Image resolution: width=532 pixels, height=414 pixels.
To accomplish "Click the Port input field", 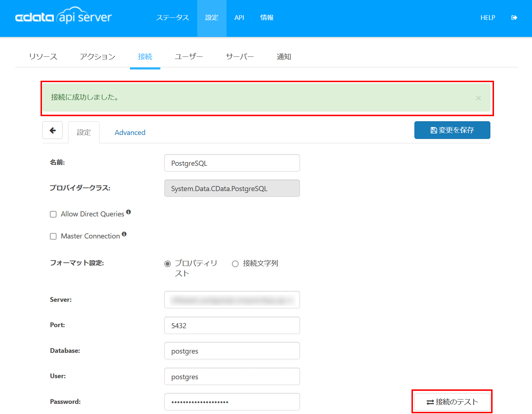I will (232, 326).
